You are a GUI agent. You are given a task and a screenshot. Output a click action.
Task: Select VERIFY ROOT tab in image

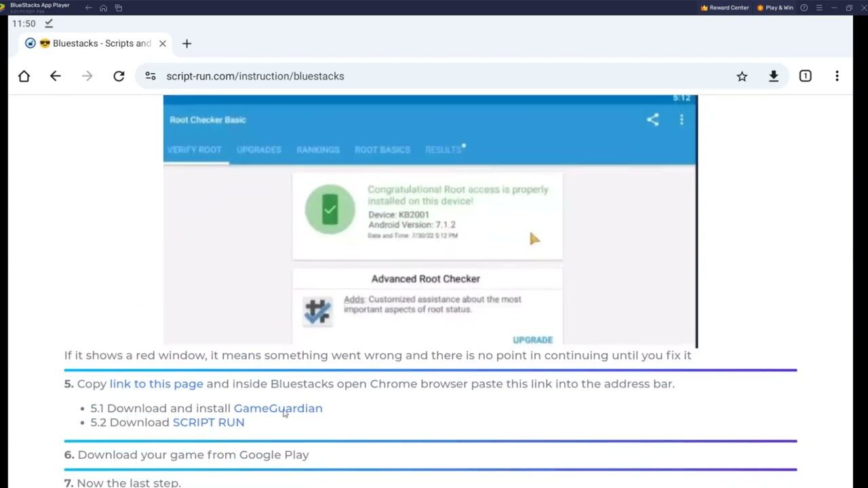tap(195, 150)
